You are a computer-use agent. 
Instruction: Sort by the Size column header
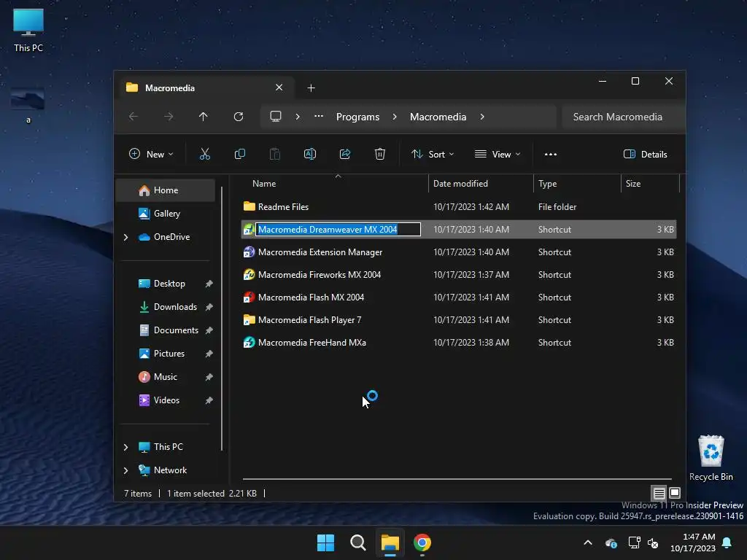point(650,184)
